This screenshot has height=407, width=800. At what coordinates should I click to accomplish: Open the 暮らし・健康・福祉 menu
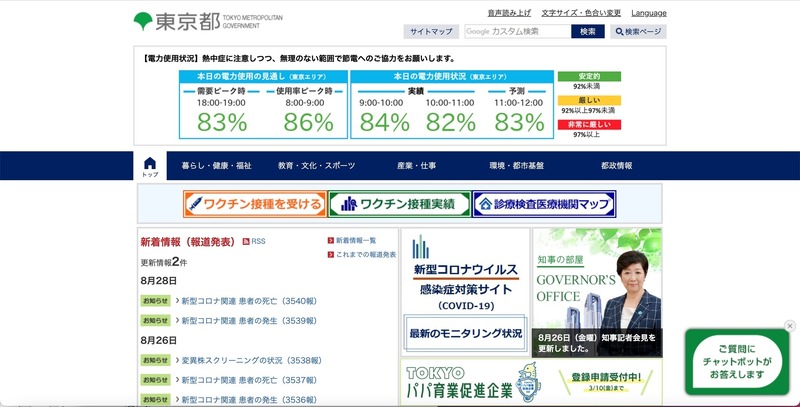(x=216, y=166)
